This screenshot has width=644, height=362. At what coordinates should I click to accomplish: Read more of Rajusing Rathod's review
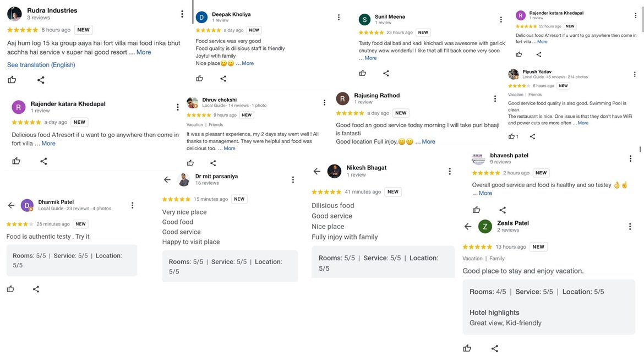(428, 142)
